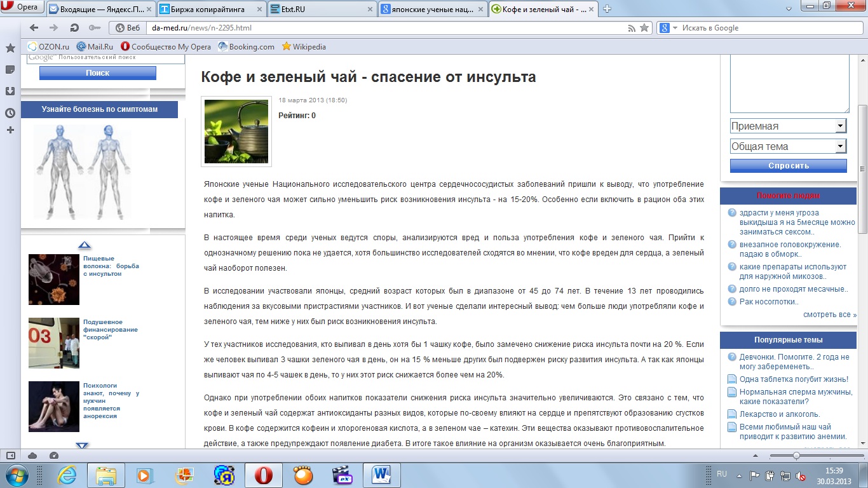This screenshot has width=868, height=488.
Task: Open Пищевые волокна: борьба с инсультом link
Action: tap(111, 266)
